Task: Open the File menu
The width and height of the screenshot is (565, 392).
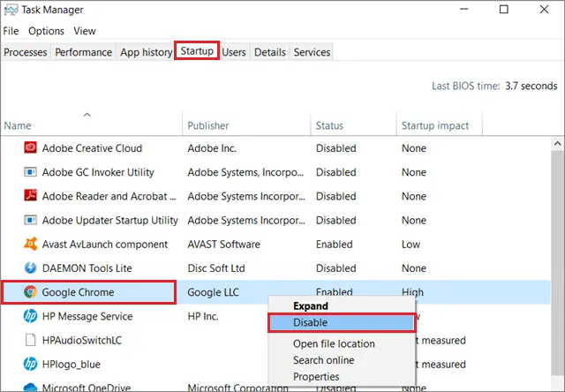Action: 11,31
